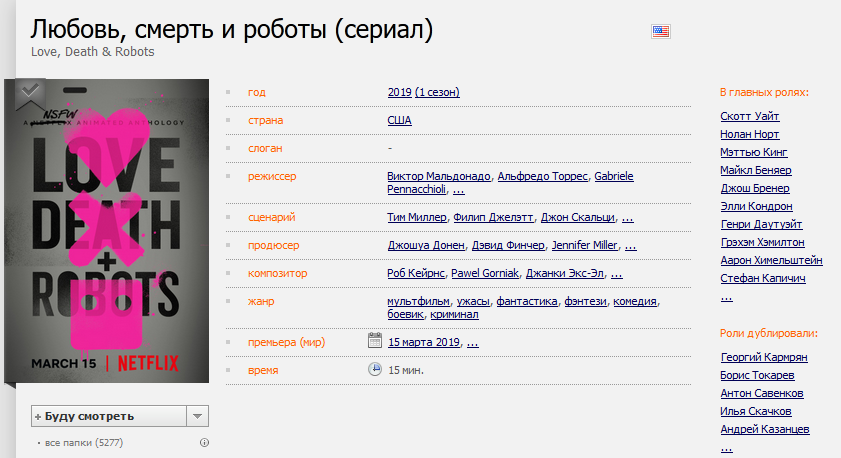
Task: Open actor Джош Бренер
Action: tap(755, 188)
